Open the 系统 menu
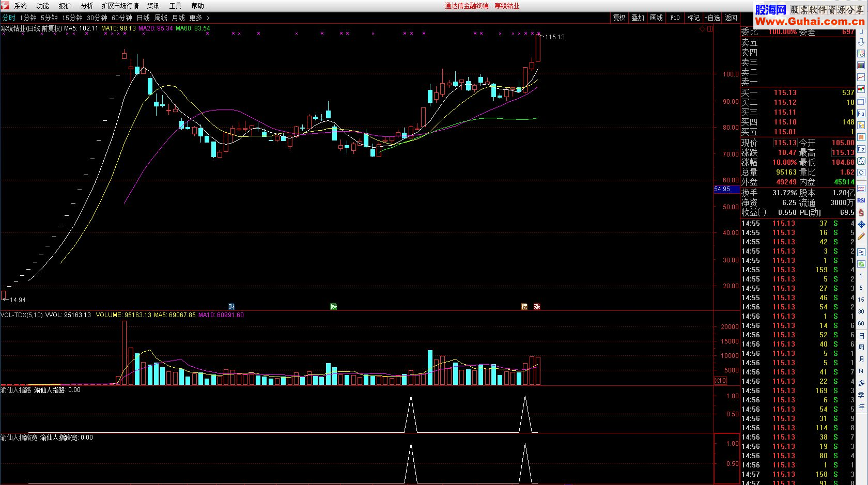 [x=21, y=6]
